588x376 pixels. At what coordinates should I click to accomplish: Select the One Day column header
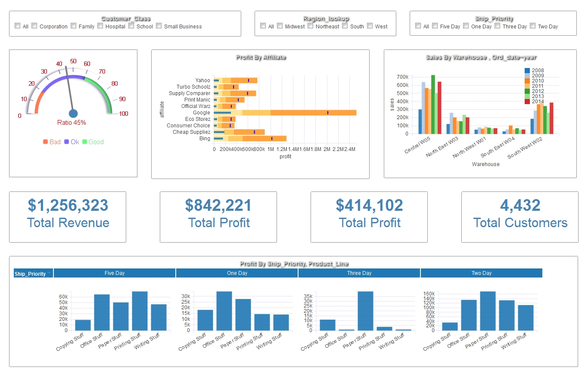236,273
